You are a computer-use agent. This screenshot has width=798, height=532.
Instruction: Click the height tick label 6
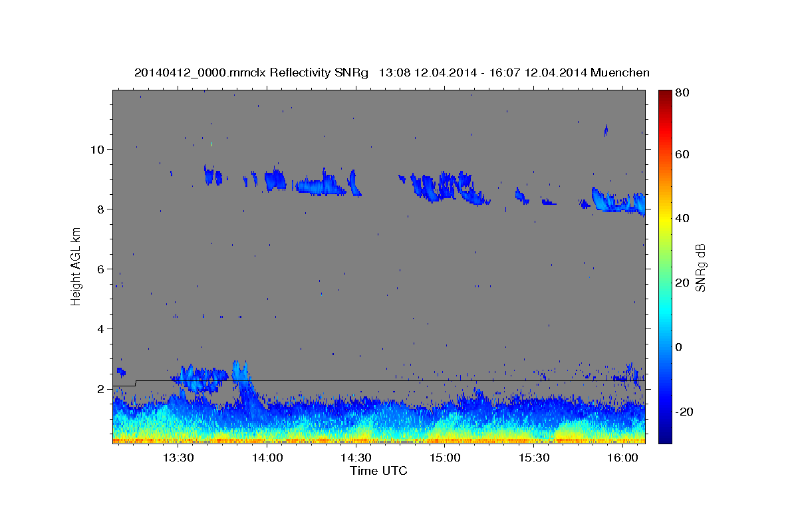[x=99, y=269]
